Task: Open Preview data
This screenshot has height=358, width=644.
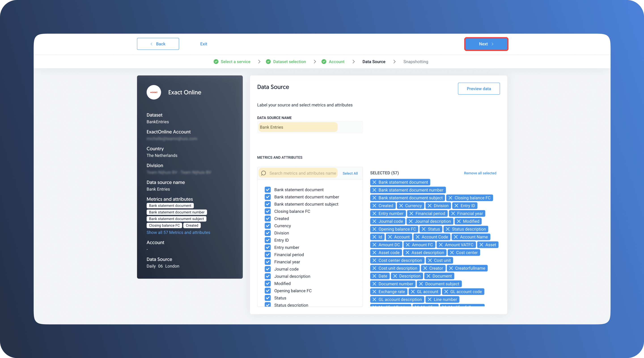Action: [x=479, y=89]
